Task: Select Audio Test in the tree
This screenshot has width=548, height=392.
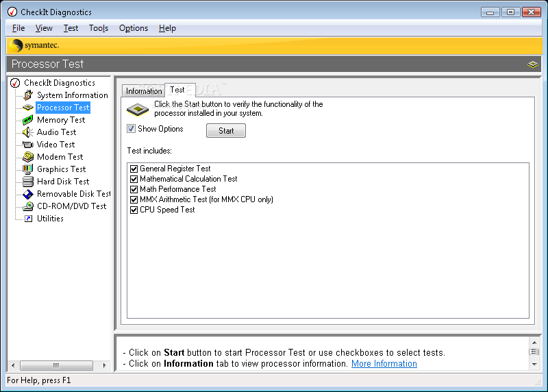Action: tap(57, 132)
